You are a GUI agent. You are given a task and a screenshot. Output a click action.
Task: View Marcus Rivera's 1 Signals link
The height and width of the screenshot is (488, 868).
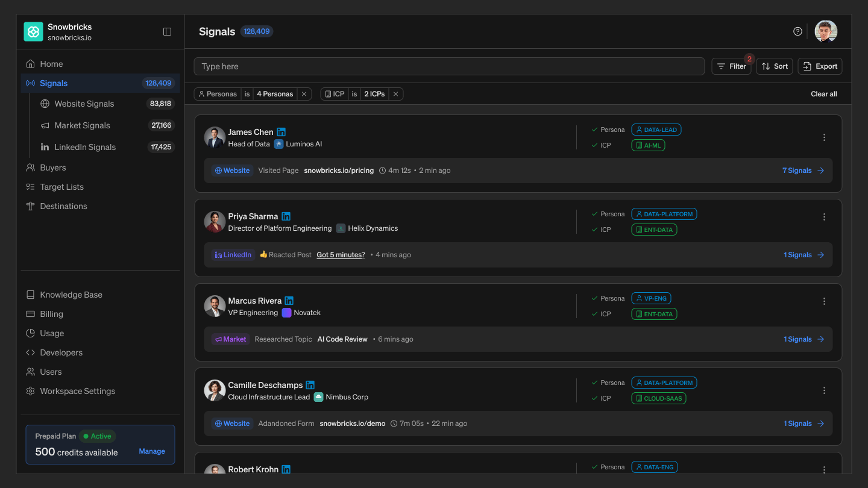tap(804, 339)
